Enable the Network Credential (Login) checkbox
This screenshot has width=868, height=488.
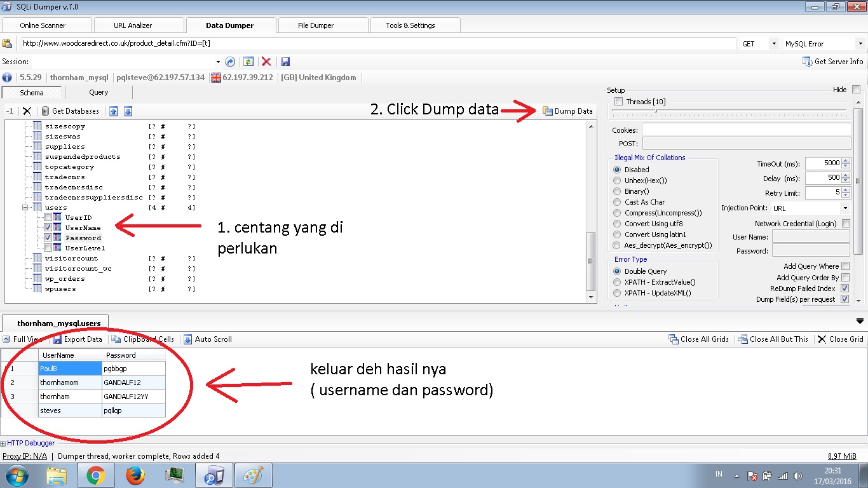tap(846, 224)
